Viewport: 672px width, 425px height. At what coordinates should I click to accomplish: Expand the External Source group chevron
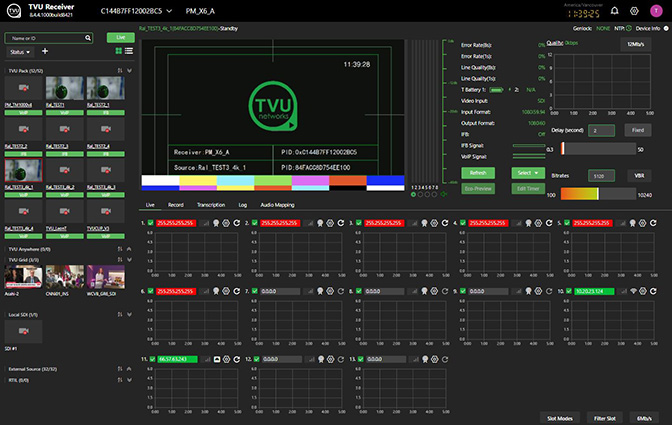[x=129, y=368]
